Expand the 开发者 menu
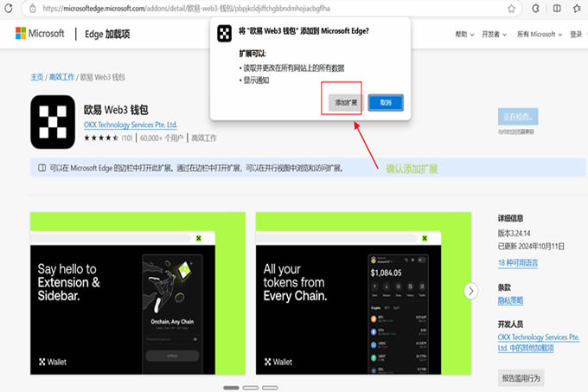 tap(494, 34)
